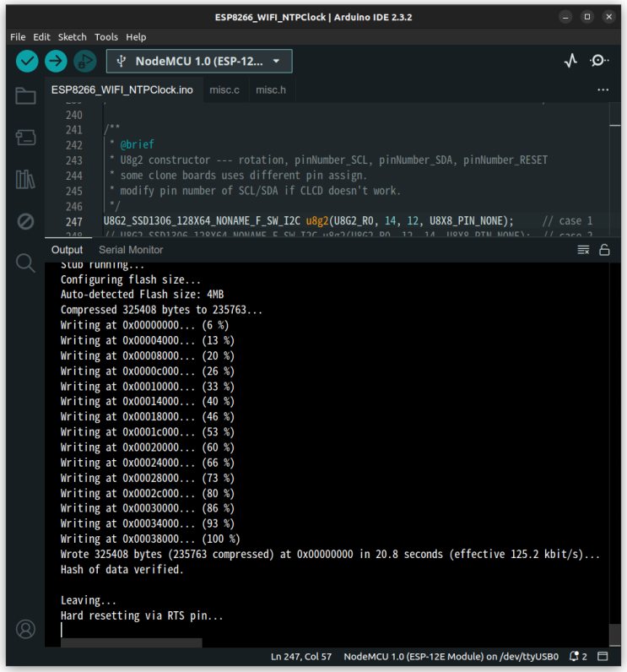Toggle the bottom panel from status bar
The height and width of the screenshot is (672, 627).
pos(603,656)
